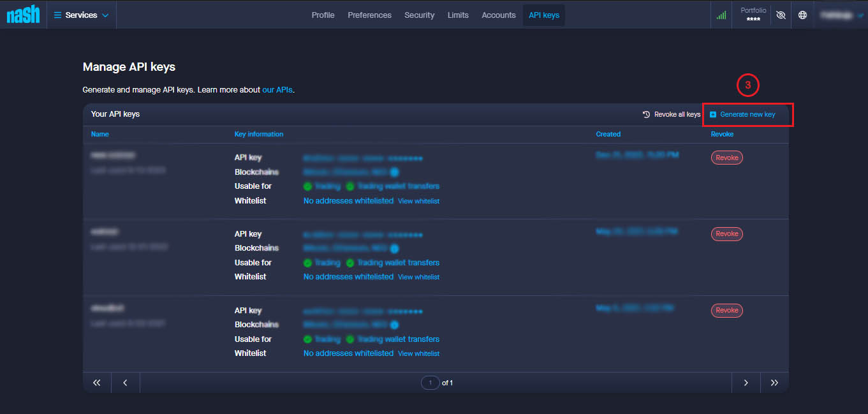Revoke the first API key
Image resolution: width=868 pixels, height=414 pixels.
coord(726,158)
